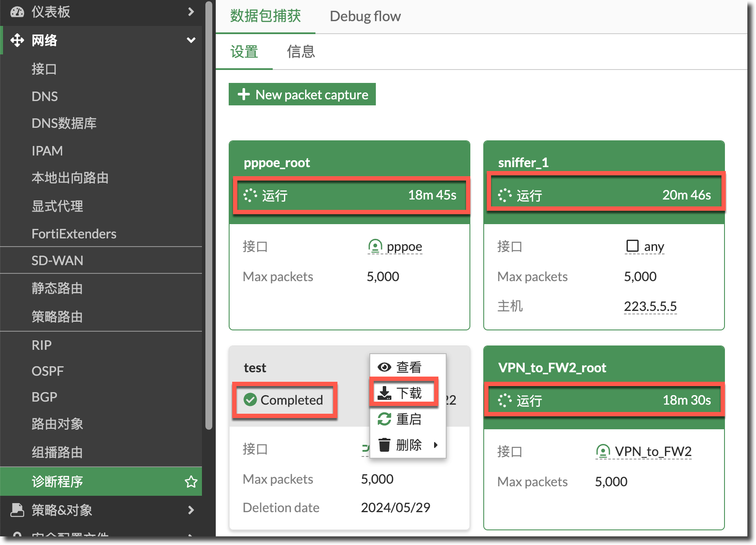Viewport: 756px width, 545px height.
Task: Expand the 仪表板 menu chevron
Action: click(191, 12)
